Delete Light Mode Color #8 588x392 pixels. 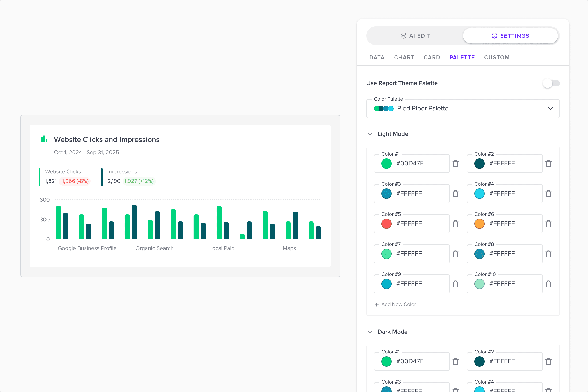(548, 254)
